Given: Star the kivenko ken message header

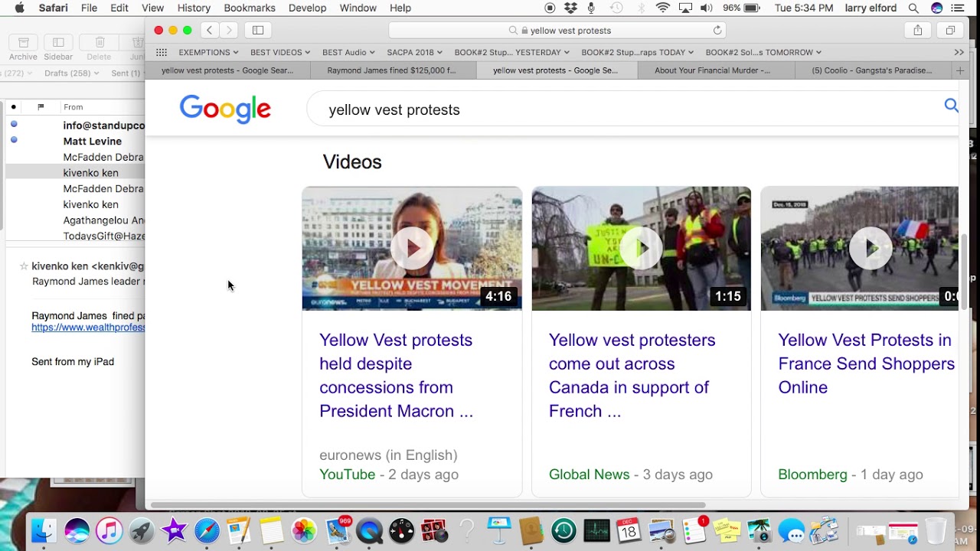Looking at the screenshot, I should click(24, 266).
